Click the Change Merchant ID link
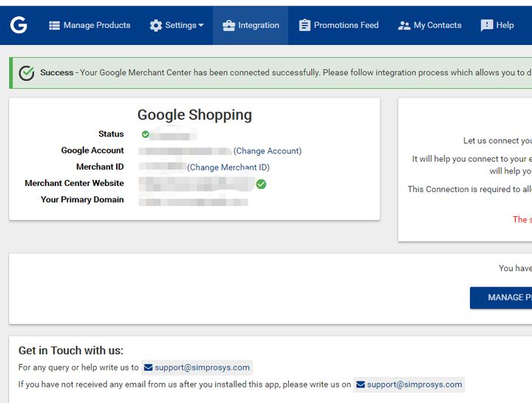This screenshot has height=403, width=532. (228, 168)
